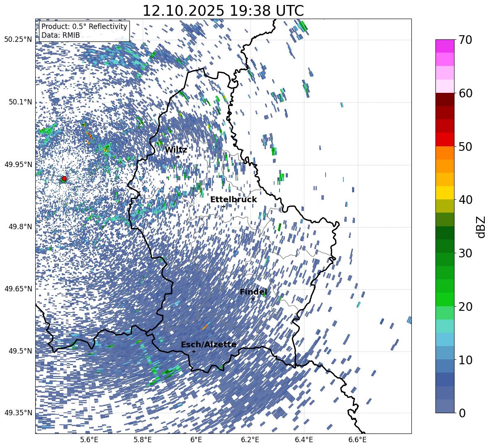Click the bright green swatch just above 20
Image resolution: width=491 pixels, height=448 pixels.
pos(445,299)
